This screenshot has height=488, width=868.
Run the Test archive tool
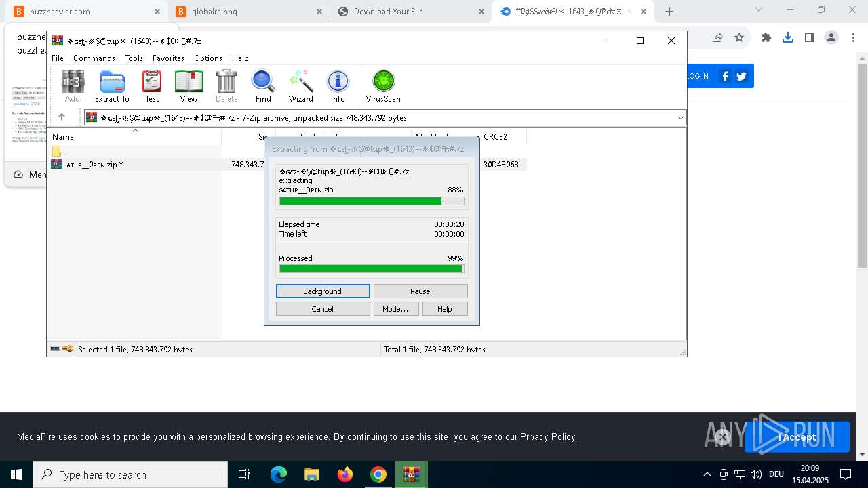pyautogui.click(x=152, y=86)
